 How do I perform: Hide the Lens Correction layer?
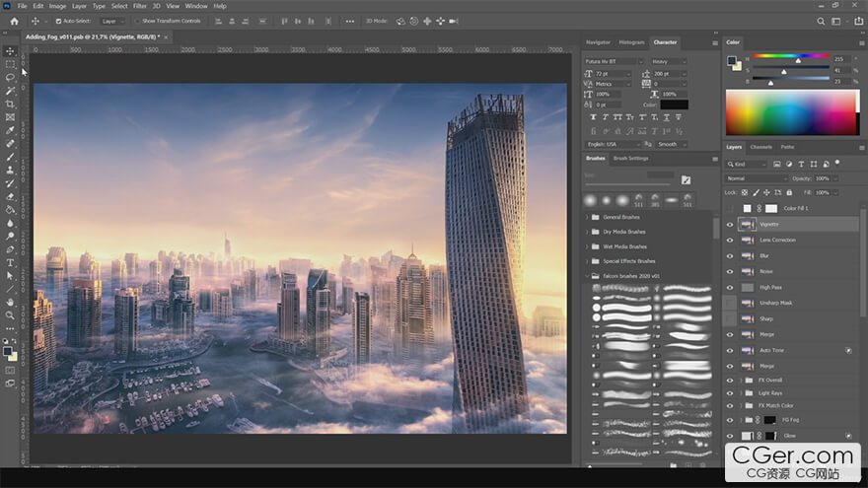coord(730,241)
